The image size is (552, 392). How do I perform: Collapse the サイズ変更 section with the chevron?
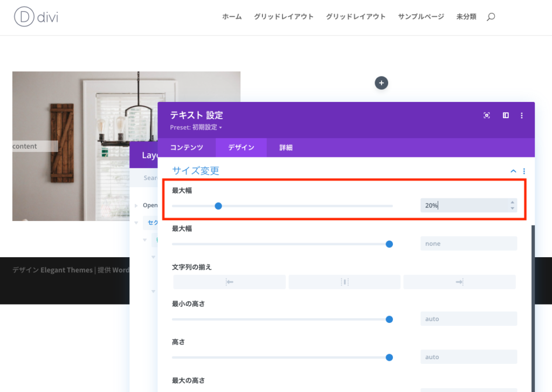[x=513, y=171]
